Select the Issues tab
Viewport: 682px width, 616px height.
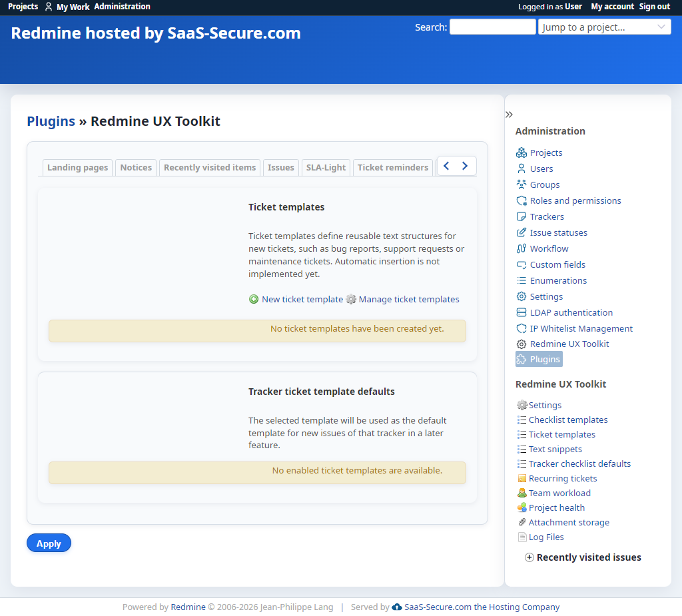click(281, 168)
